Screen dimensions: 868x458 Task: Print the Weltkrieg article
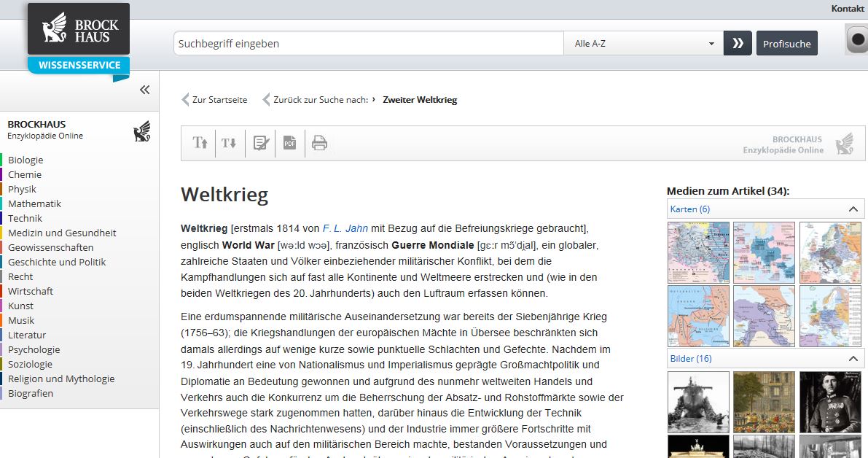tap(319, 143)
